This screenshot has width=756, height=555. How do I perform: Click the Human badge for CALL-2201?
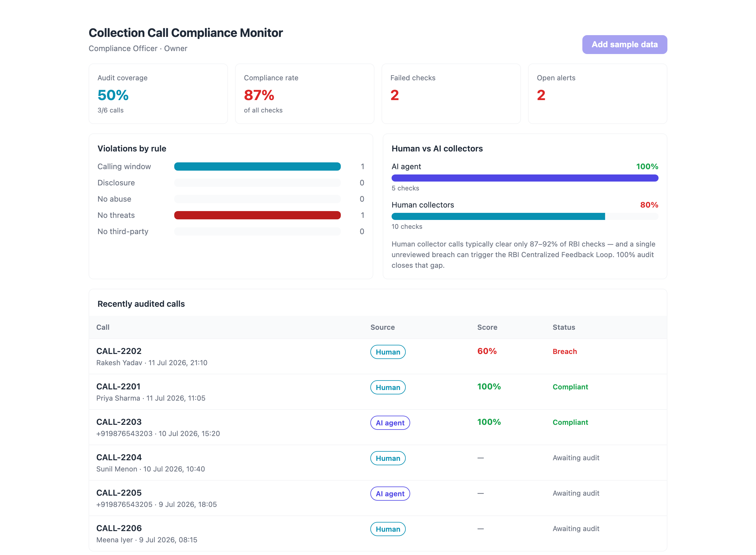tap(388, 387)
